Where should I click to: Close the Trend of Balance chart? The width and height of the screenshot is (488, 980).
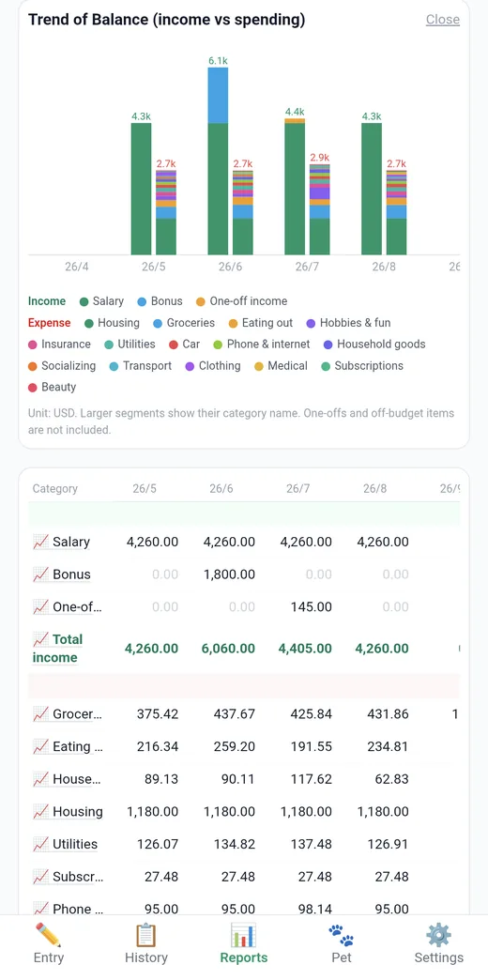pyautogui.click(x=442, y=20)
